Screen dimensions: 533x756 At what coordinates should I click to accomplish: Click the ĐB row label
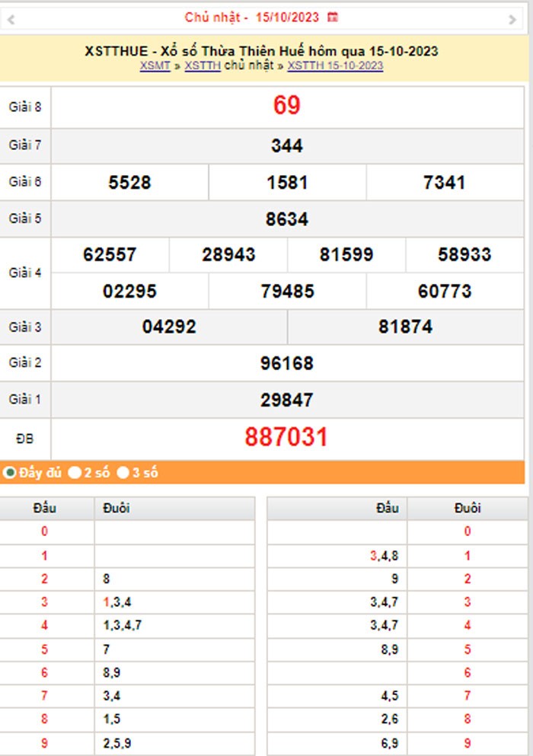pos(24,439)
